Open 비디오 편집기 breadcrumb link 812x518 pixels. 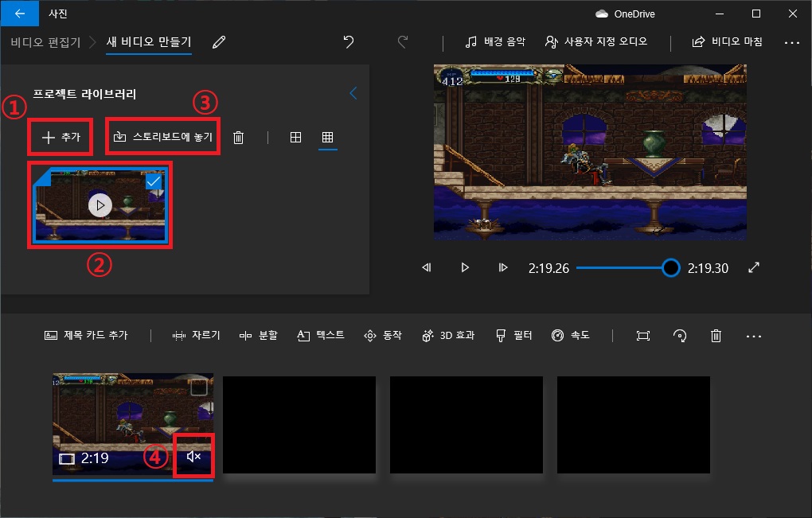click(45, 42)
